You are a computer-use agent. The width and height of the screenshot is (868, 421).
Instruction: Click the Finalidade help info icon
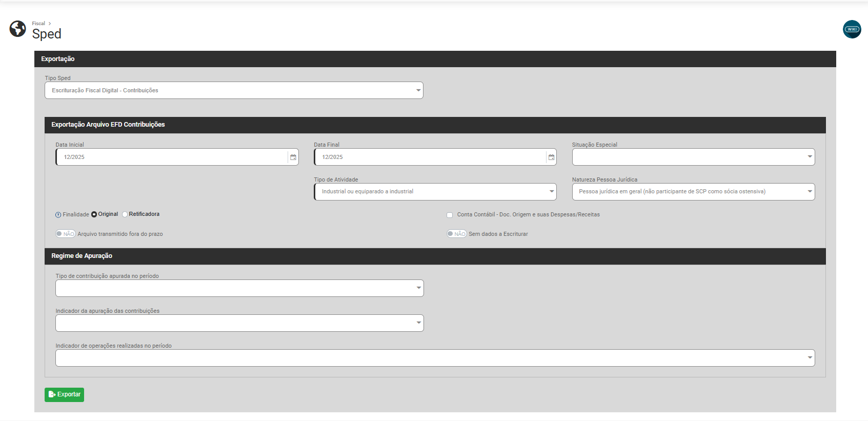tap(58, 215)
